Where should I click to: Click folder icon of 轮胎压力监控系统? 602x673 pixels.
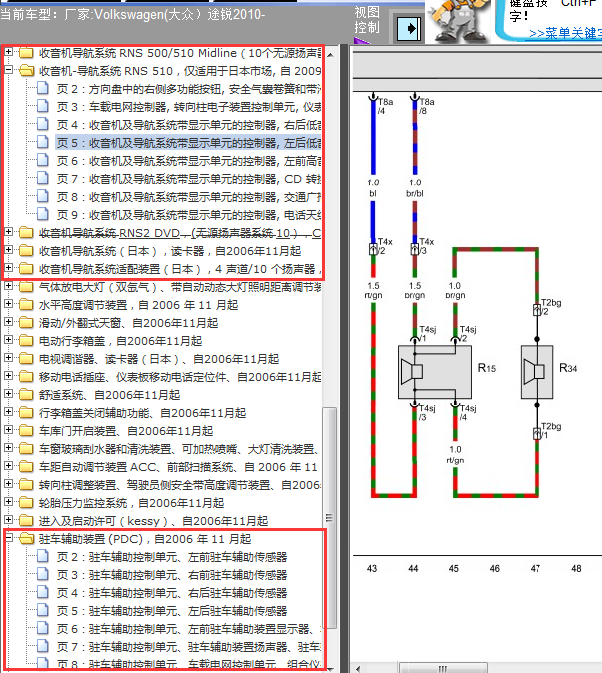point(26,503)
